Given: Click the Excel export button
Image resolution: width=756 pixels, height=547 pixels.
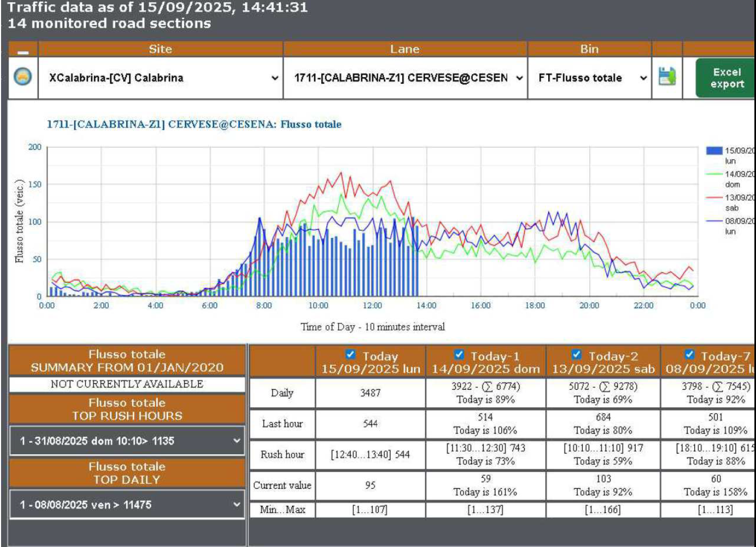Looking at the screenshot, I should click(x=726, y=78).
